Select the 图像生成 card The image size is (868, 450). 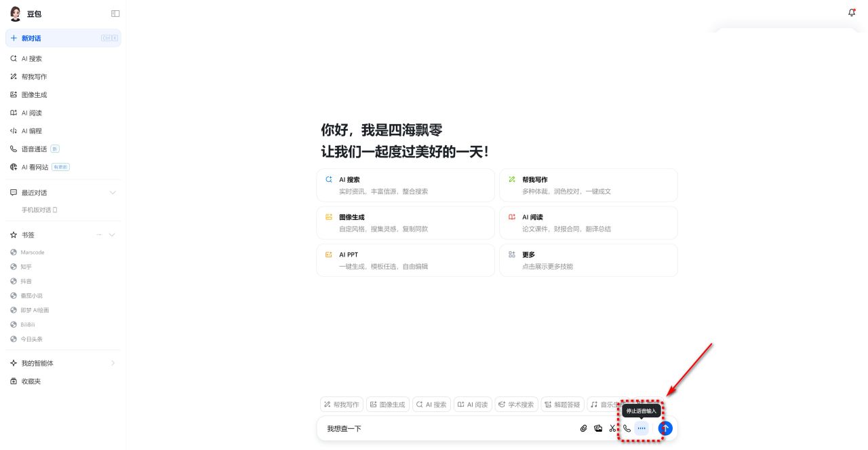coord(406,223)
